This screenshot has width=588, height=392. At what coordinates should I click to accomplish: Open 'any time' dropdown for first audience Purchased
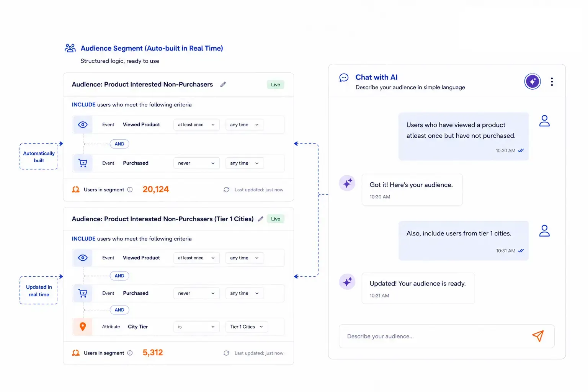tap(245, 163)
